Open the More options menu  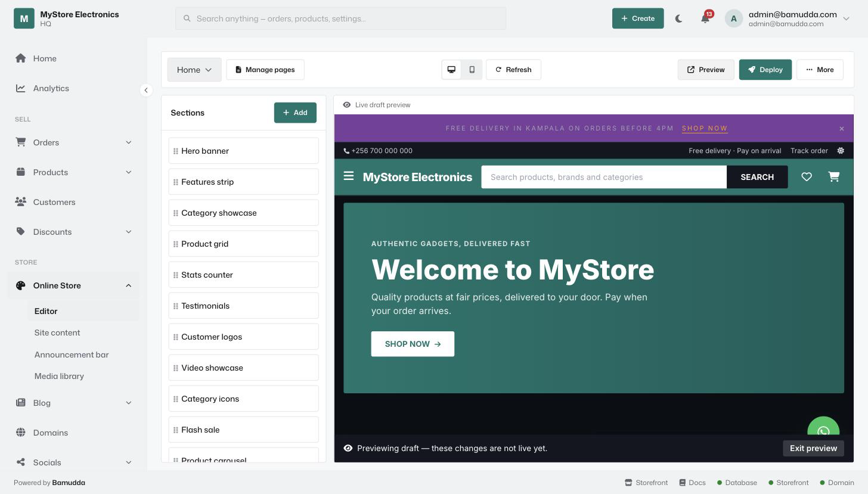pos(820,70)
